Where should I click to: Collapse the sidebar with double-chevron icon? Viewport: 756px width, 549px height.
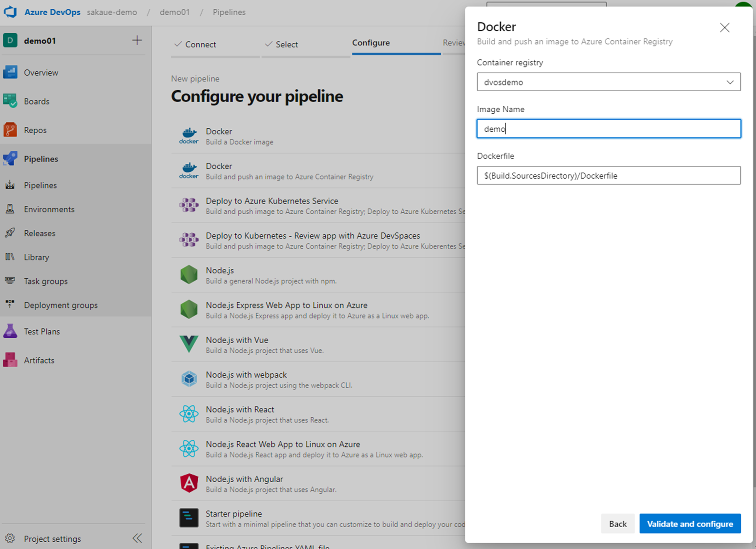pos(137,538)
